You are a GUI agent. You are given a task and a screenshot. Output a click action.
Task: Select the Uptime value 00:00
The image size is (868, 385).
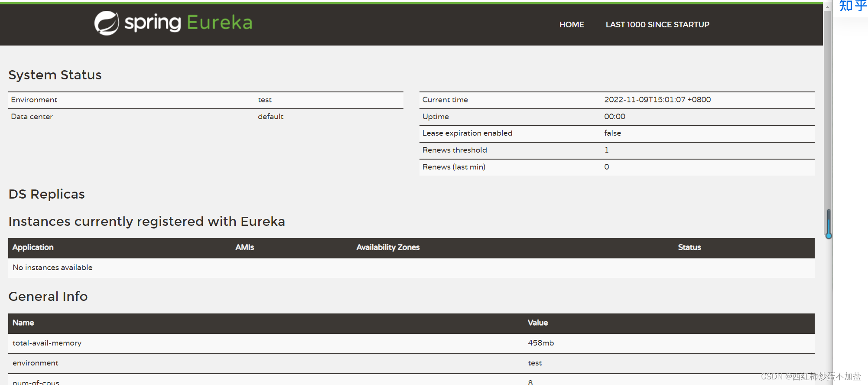(x=614, y=117)
